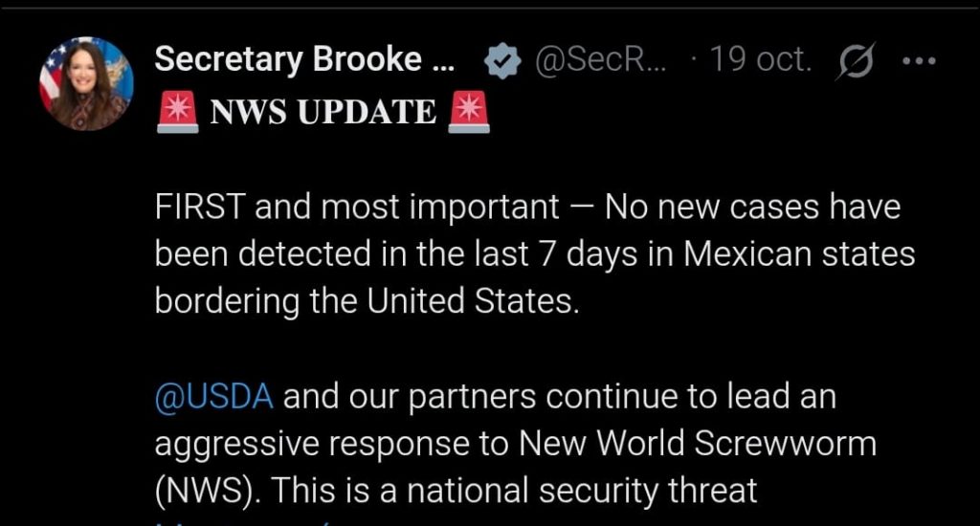Viewport: 980px width, 526px height.
Task: Open Grok explain icon beside the date
Action: pyautogui.click(x=854, y=62)
